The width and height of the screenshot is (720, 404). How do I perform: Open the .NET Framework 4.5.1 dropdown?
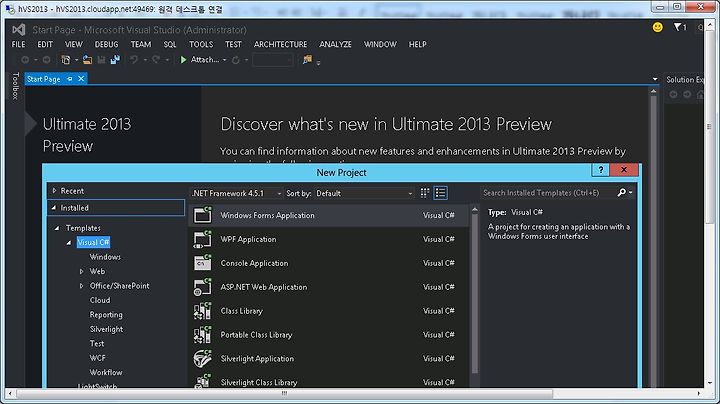coord(236,193)
